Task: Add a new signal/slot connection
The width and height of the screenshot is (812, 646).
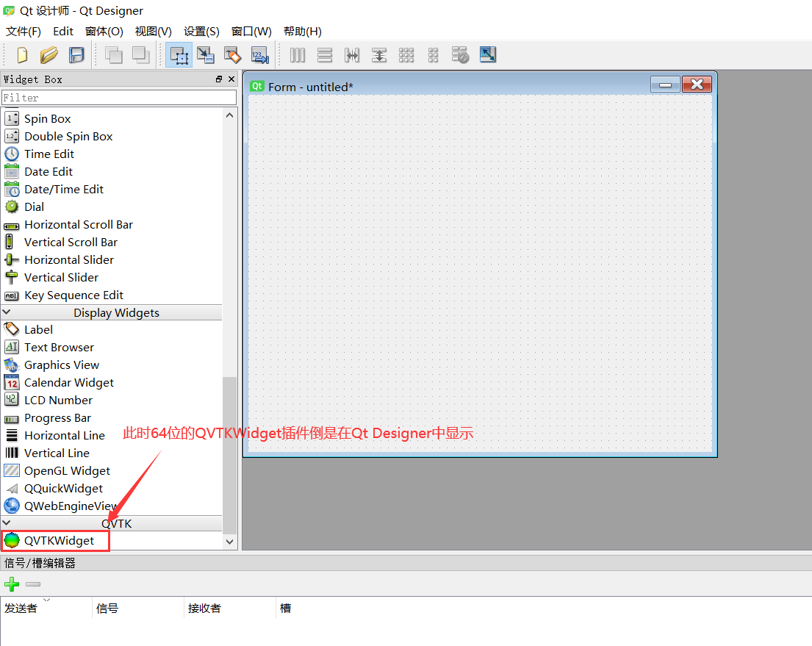Action: [12, 584]
